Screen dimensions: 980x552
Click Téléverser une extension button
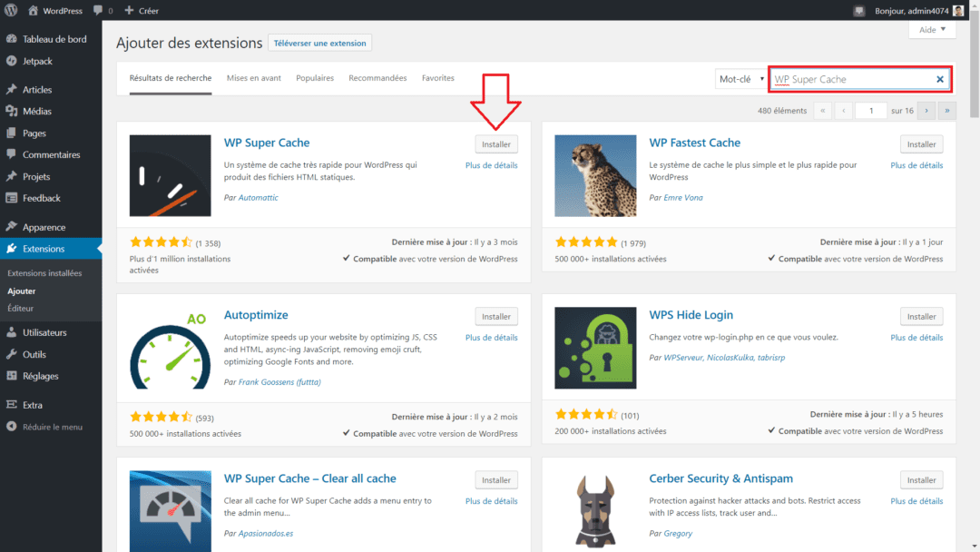pos(320,44)
